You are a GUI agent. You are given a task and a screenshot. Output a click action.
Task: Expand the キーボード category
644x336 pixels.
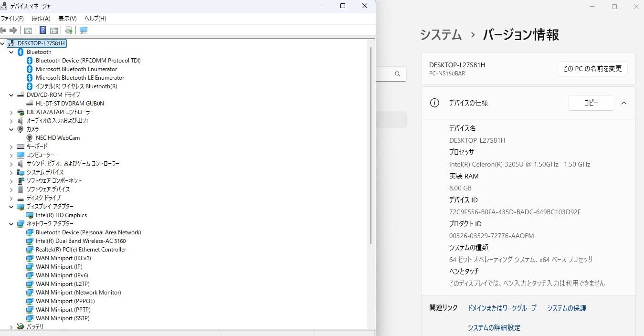tap(11, 147)
